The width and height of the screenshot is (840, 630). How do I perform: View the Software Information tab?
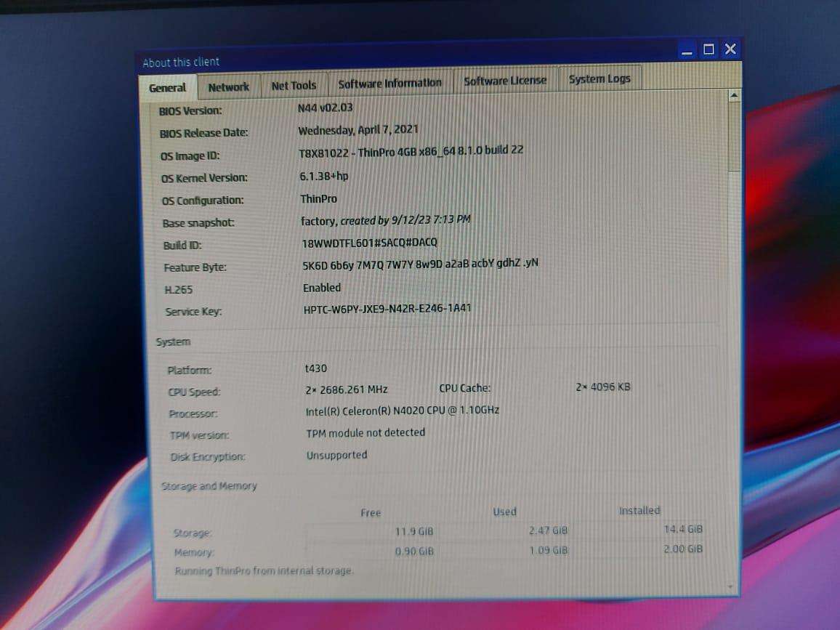(390, 83)
